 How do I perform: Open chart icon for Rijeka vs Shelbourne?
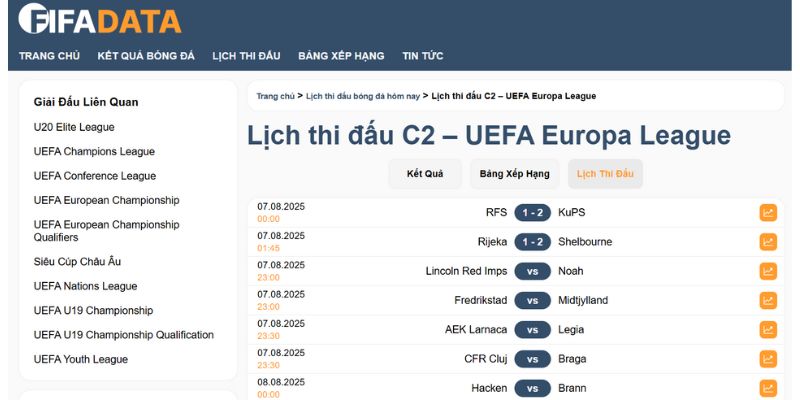tap(768, 241)
